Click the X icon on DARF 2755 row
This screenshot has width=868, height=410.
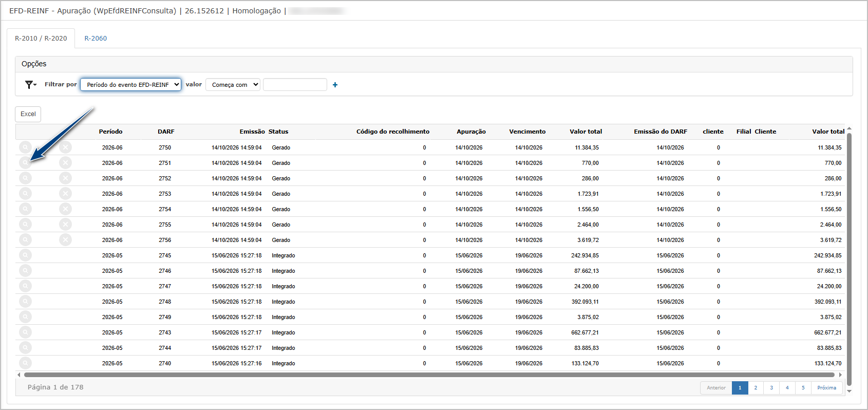pyautogui.click(x=65, y=225)
